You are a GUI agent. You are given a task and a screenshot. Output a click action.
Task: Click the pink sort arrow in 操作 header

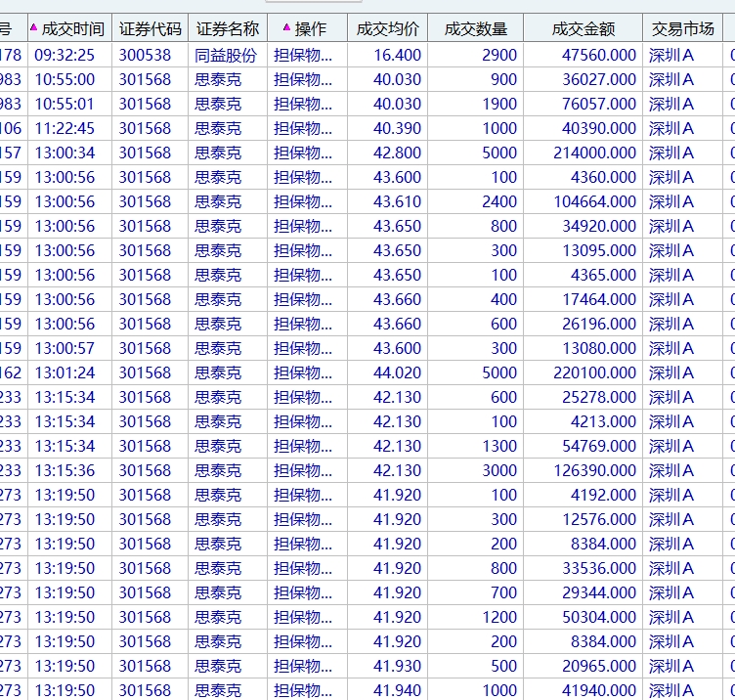tap(287, 27)
